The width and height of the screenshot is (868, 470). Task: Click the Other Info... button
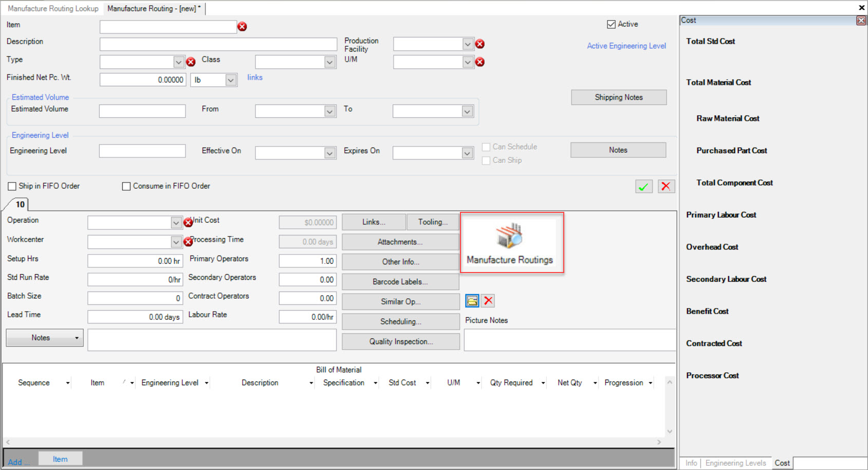click(x=400, y=262)
